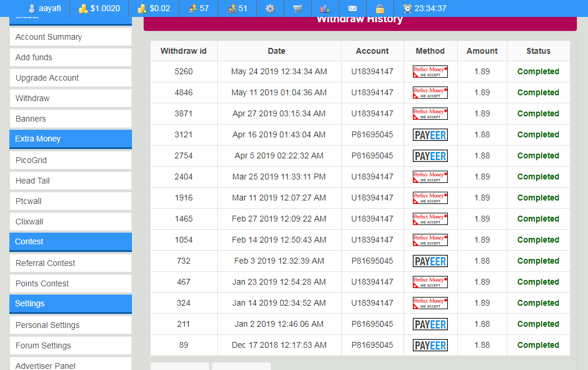Select the Extra Money section header

click(x=71, y=139)
